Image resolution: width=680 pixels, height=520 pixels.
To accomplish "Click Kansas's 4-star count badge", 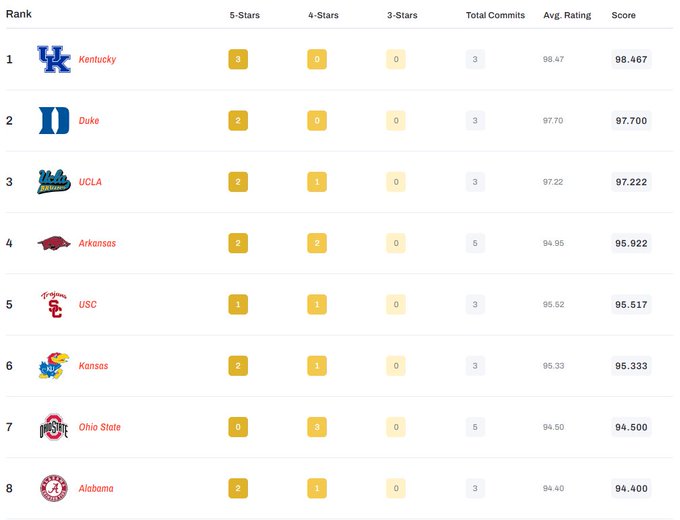I will tap(317, 366).
